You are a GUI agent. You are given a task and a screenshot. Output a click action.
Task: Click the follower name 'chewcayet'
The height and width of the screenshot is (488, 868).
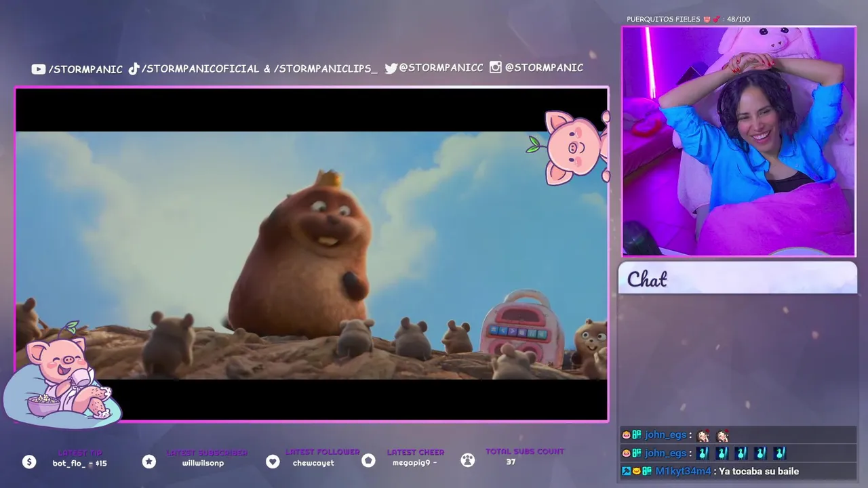[313, 464]
